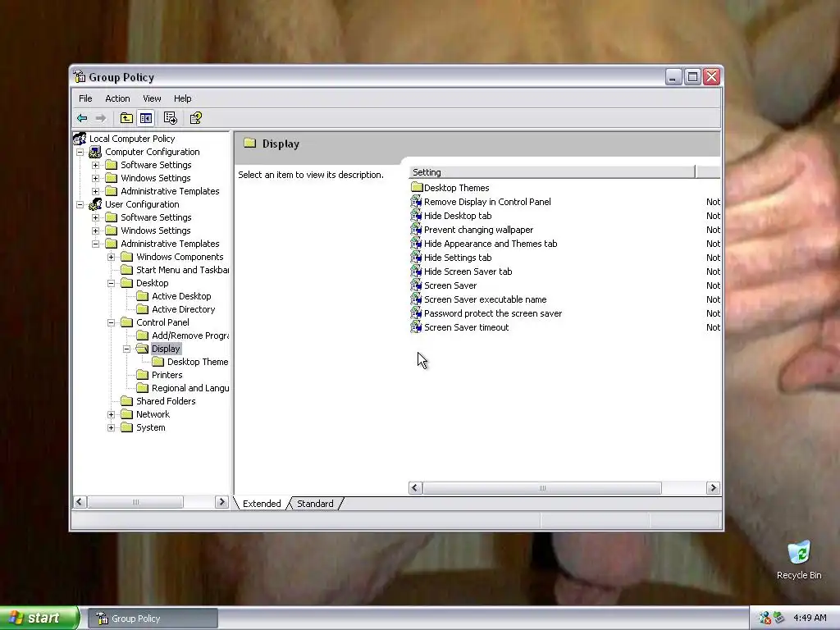Image resolution: width=840 pixels, height=630 pixels.
Task: Click the policy icon beside Hide Screen Saver tab
Action: [416, 272]
